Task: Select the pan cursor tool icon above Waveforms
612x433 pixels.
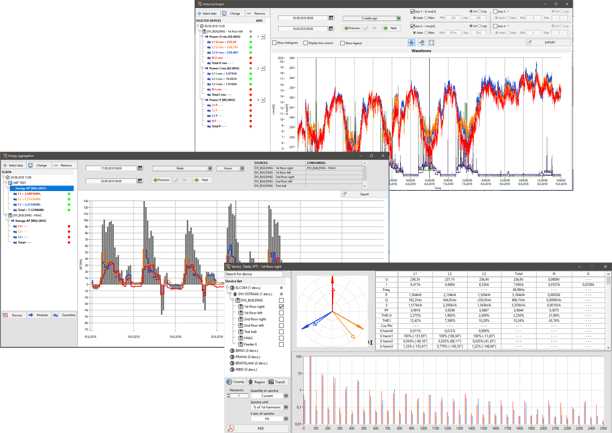Action: pos(411,43)
